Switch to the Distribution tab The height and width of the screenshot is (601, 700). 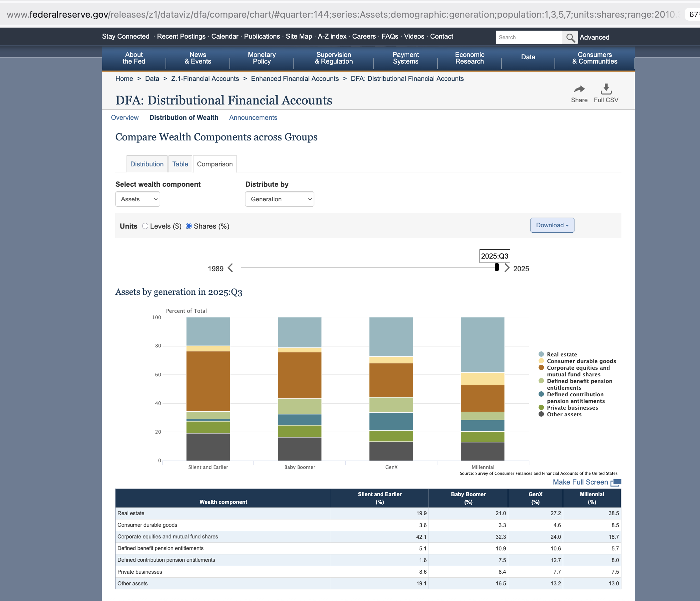(147, 164)
